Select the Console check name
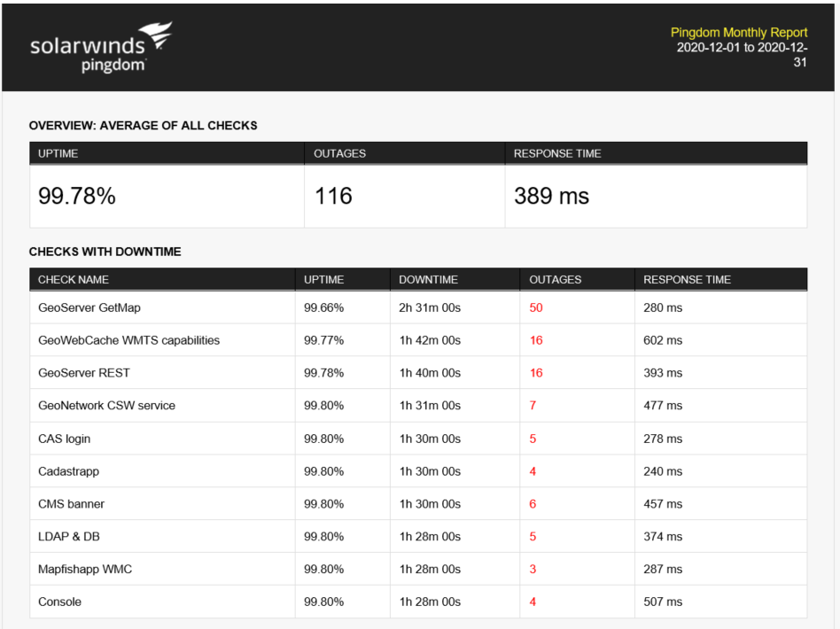Screen dimensions: 840x629 pyautogui.click(x=59, y=602)
